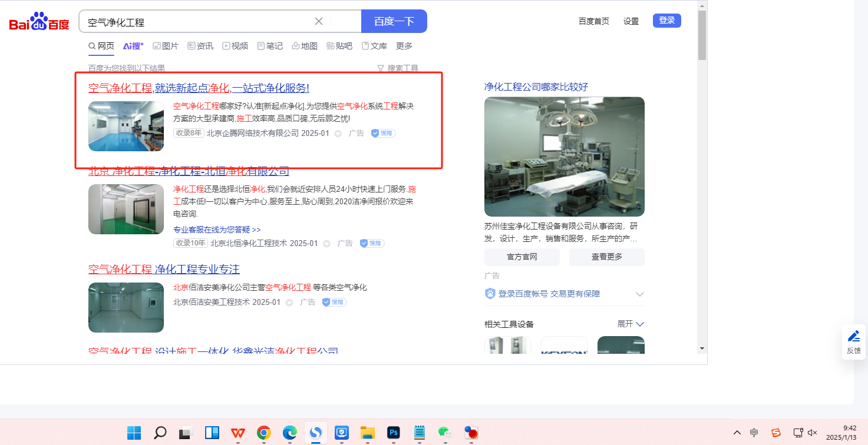Click the scrollbar down arrow
Screen dimensions: 868x445
click(x=702, y=348)
